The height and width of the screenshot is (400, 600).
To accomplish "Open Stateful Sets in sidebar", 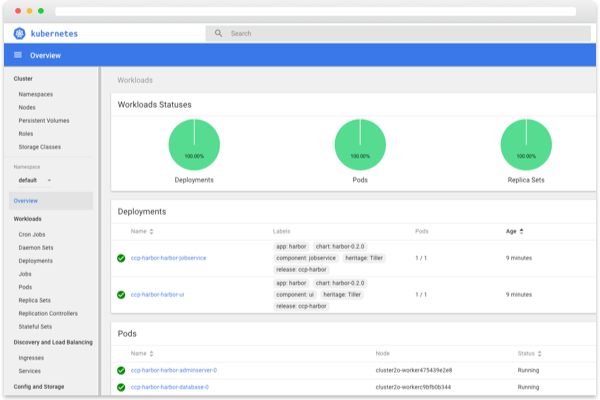I will point(35,327).
